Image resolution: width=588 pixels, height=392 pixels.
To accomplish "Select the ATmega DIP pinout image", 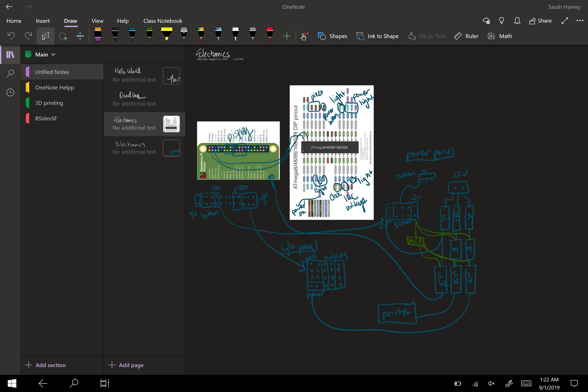I will click(x=331, y=153).
